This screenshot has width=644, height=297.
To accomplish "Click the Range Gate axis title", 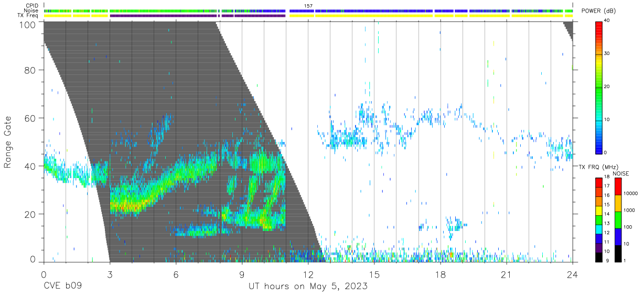I will [8, 142].
